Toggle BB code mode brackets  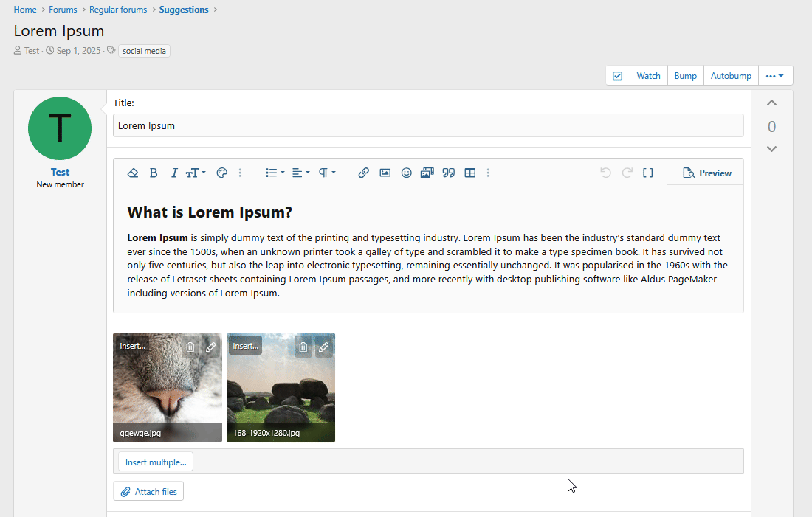click(647, 173)
